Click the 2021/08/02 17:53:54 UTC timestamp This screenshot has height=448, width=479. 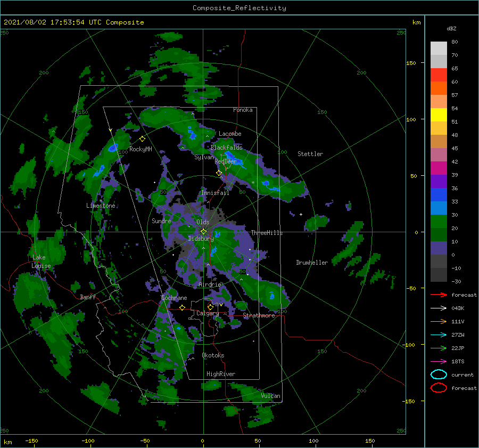[74, 22]
